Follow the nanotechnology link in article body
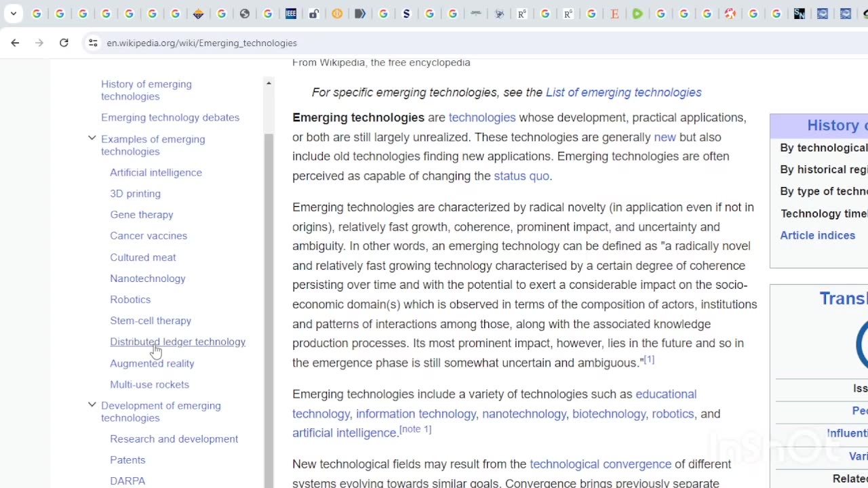This screenshot has height=488, width=868. pos(524,413)
